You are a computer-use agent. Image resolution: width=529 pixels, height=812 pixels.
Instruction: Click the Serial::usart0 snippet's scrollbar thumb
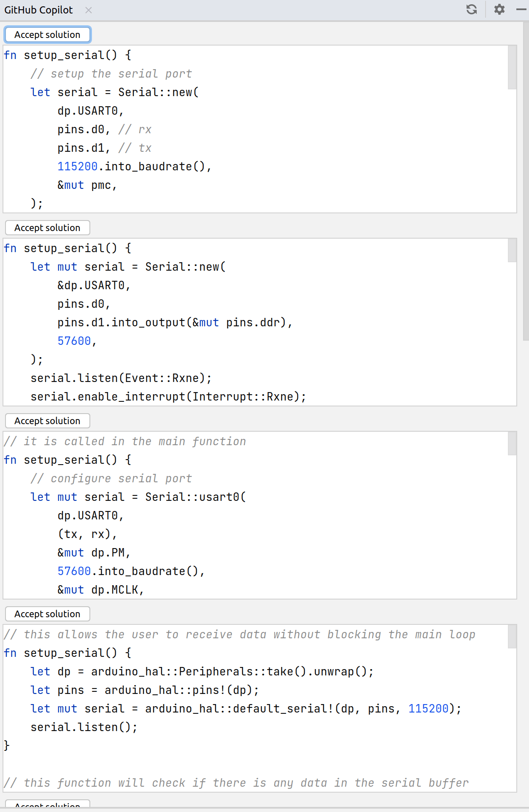pos(512,444)
